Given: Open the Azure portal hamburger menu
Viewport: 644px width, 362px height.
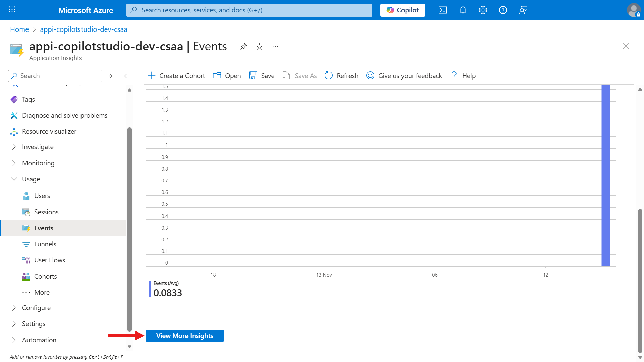Looking at the screenshot, I should (x=36, y=10).
